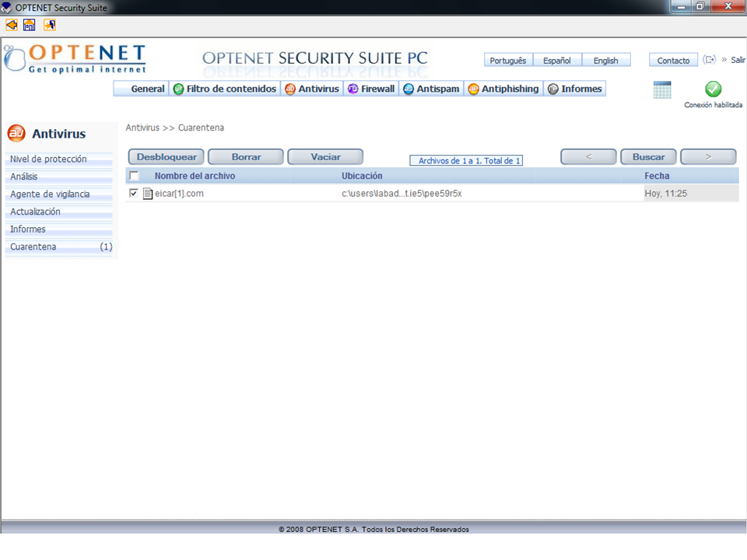Open the Firewall tab
This screenshot has width=747, height=560.
[371, 89]
